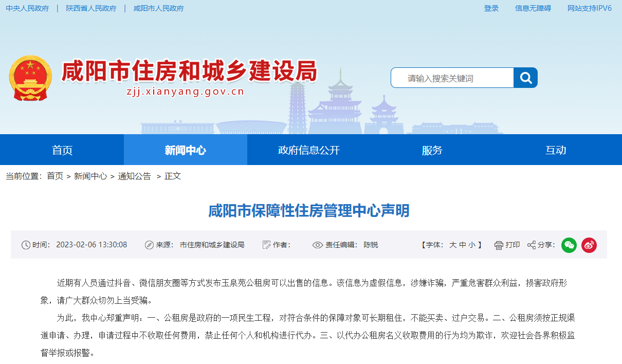Viewport: 622px width, 364px height.
Task: Click the compass icon beside 来源
Action: pyautogui.click(x=150, y=245)
